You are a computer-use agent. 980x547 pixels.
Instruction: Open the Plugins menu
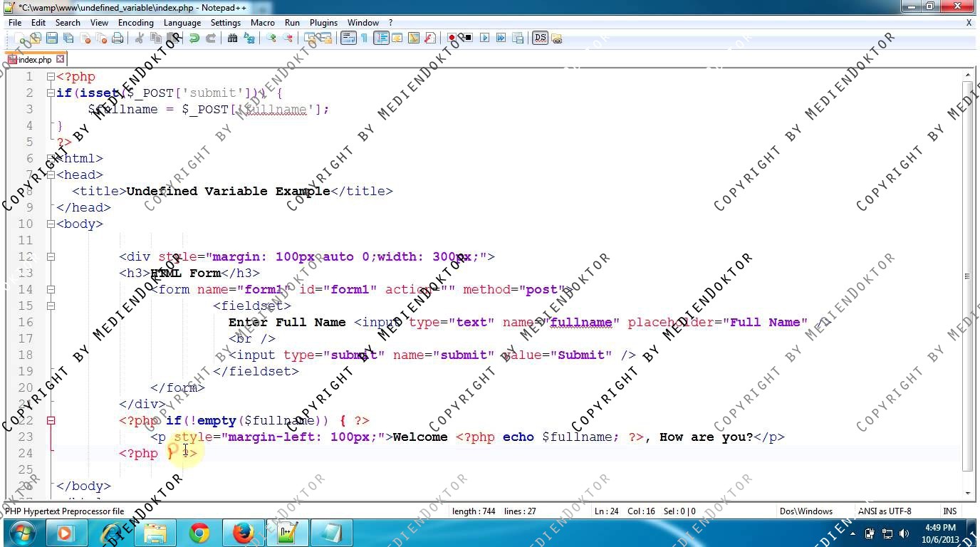pyautogui.click(x=323, y=23)
